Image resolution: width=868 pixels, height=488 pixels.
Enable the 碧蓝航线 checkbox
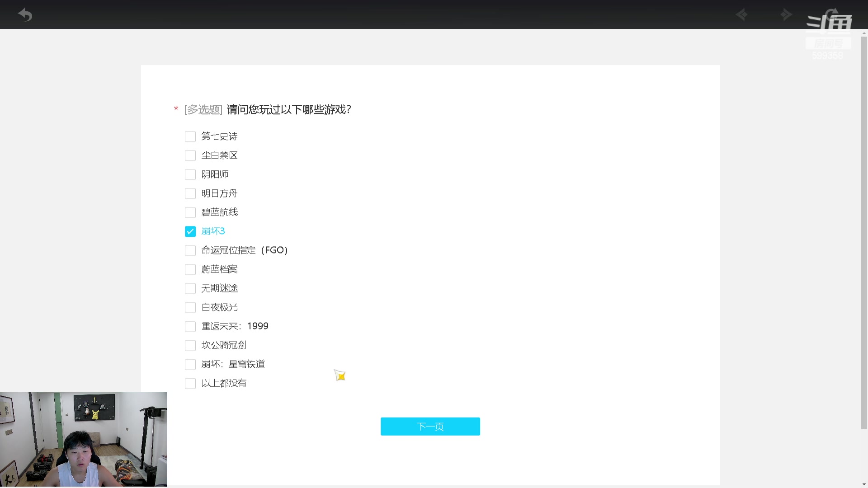click(190, 212)
